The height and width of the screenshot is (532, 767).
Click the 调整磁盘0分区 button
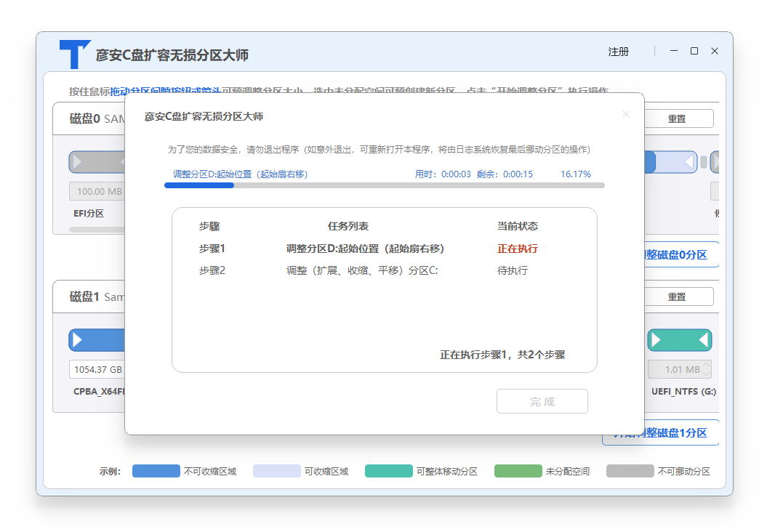pos(681,255)
